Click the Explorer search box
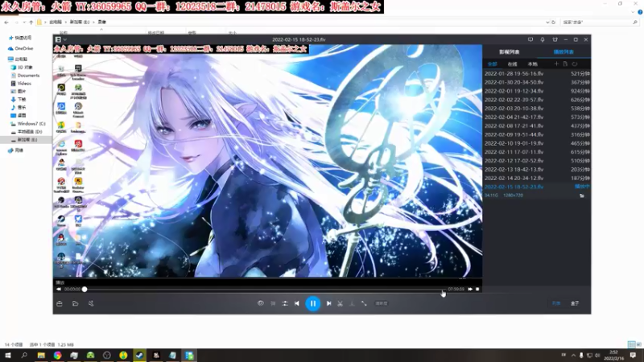644x362 pixels. [600, 23]
